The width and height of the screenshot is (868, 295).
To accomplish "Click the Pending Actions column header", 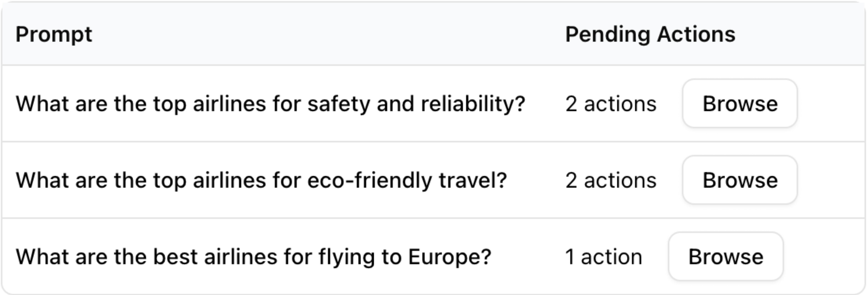I will [x=650, y=34].
